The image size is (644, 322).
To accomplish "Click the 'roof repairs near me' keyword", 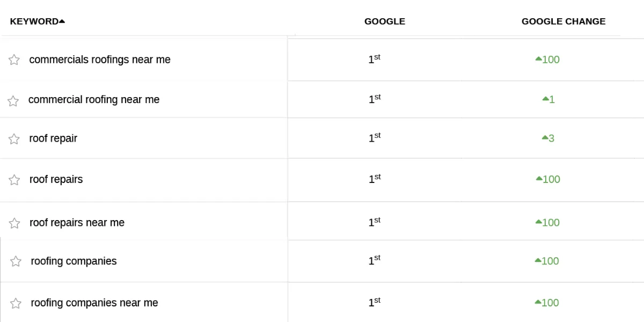I will [x=77, y=222].
